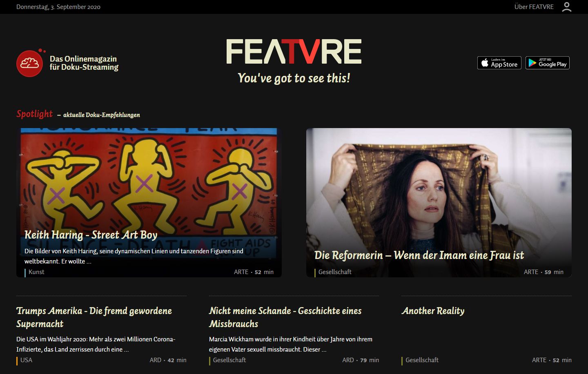
Task: Open the user account profile icon
Action: click(x=566, y=7)
